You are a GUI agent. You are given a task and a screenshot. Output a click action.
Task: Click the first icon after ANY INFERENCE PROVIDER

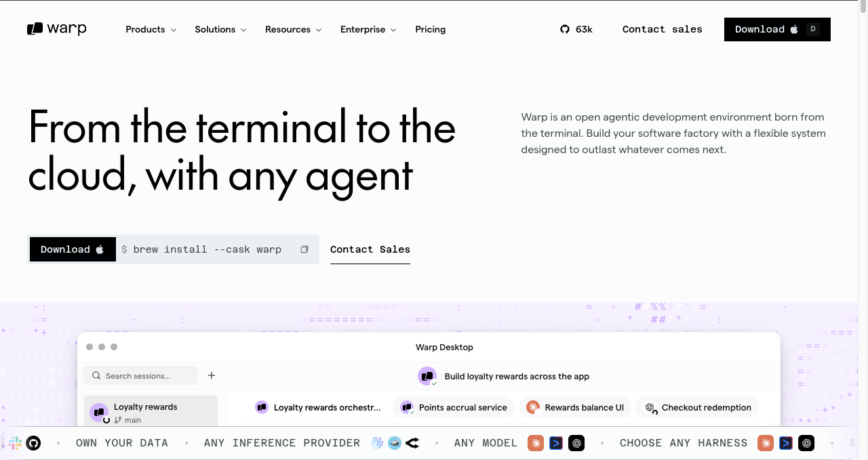click(x=378, y=443)
